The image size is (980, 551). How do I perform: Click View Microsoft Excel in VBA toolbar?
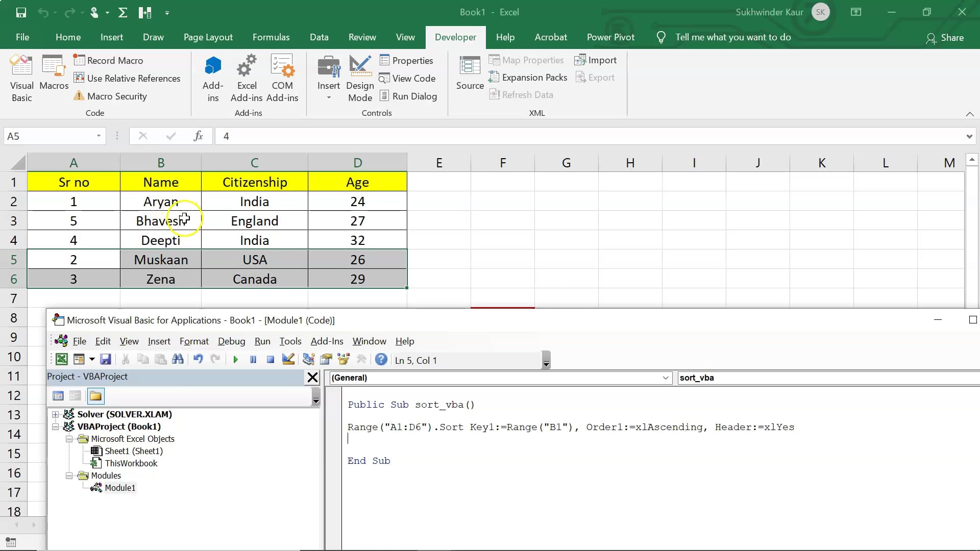[x=61, y=359]
